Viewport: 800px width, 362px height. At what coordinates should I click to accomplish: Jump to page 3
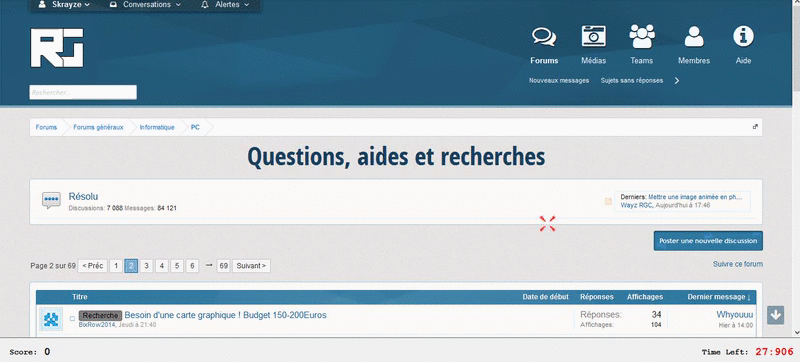pyautogui.click(x=146, y=266)
